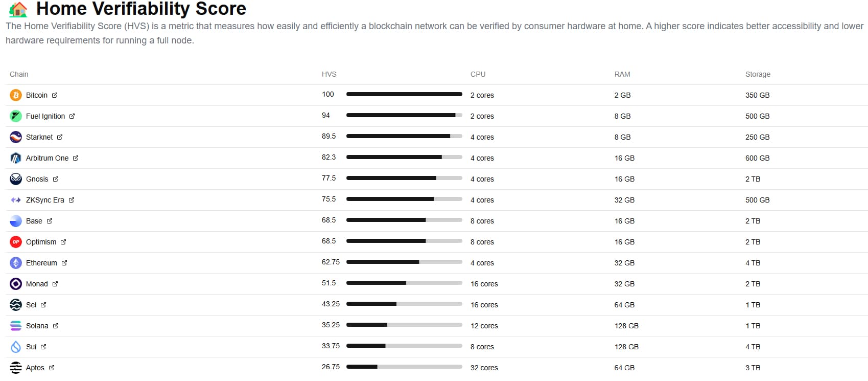Click the red Optimism OP logo
Viewport: 868px width, 381px height.
click(x=16, y=242)
